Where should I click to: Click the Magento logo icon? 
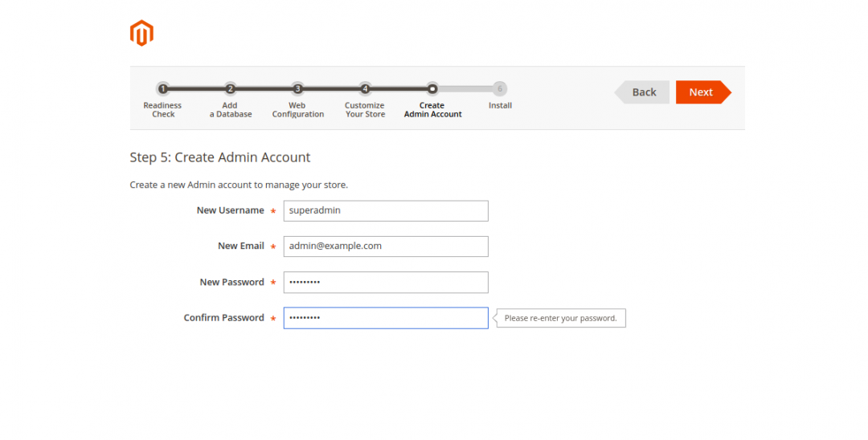pos(141,33)
